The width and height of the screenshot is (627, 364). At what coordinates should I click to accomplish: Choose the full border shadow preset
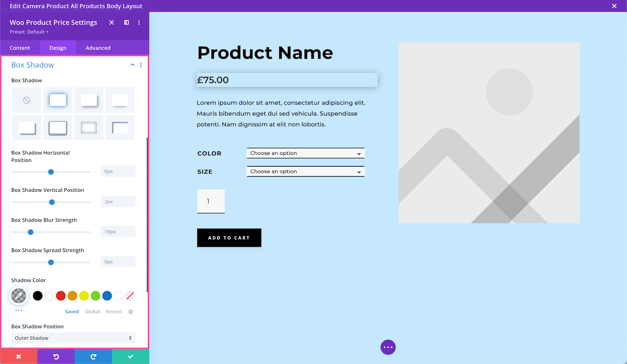(58, 128)
